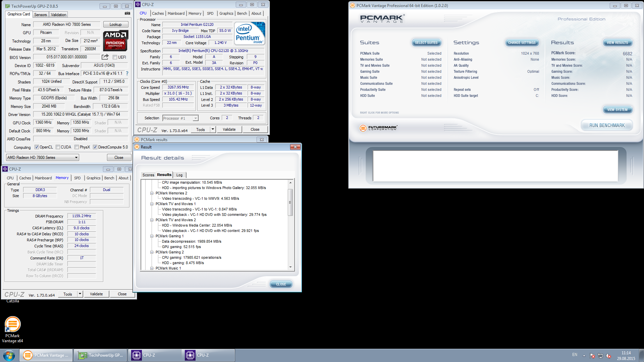Screen dimensions: 644x362
Task: Switch to PCMark Vantage taskbar button
Action: coord(46,355)
